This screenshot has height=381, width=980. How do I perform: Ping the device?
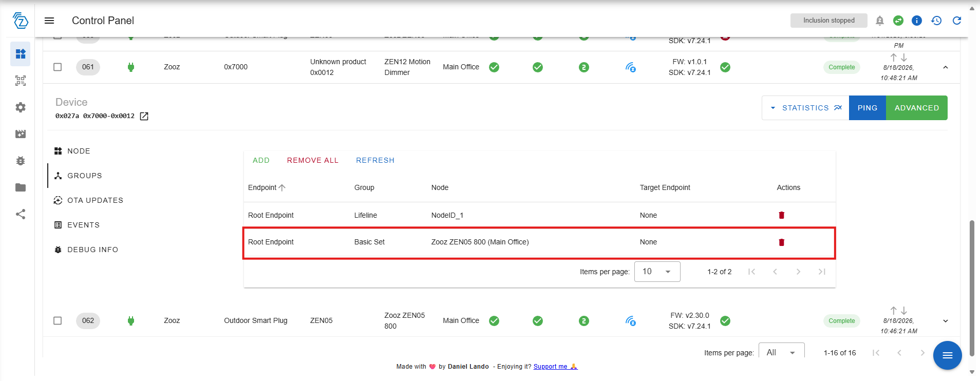868,108
